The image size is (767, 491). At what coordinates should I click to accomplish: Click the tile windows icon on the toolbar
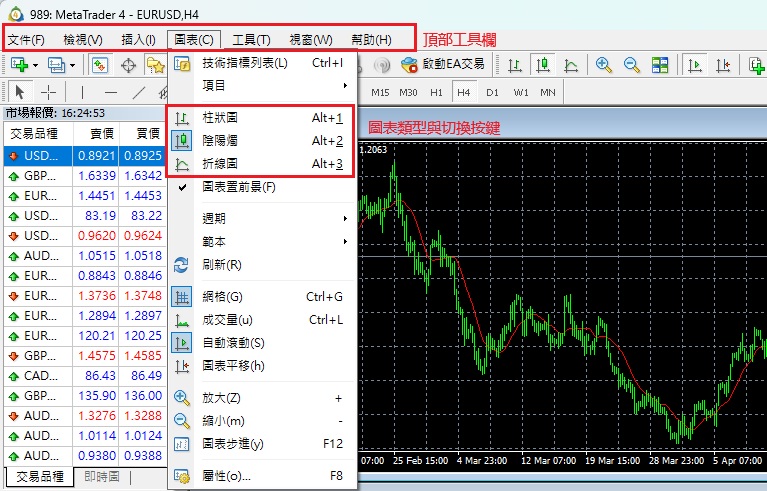point(659,65)
